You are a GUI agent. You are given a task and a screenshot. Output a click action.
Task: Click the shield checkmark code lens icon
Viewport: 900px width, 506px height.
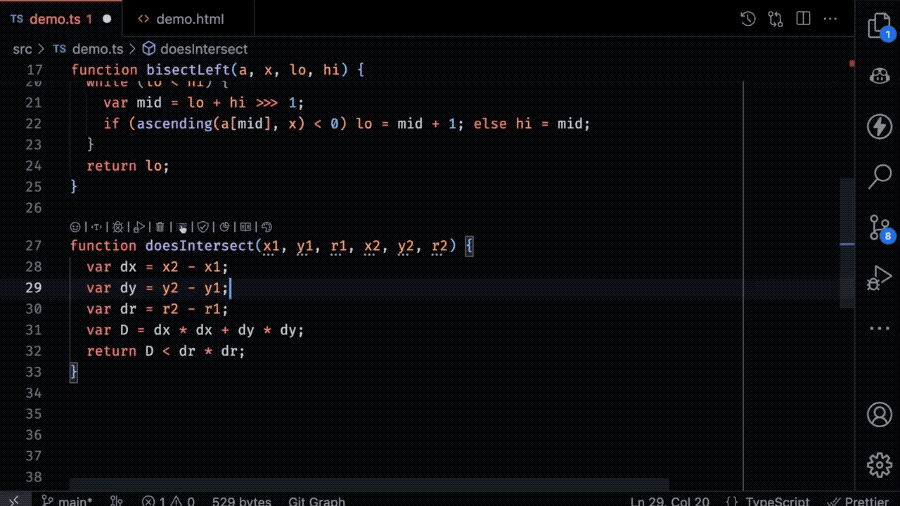click(x=203, y=227)
